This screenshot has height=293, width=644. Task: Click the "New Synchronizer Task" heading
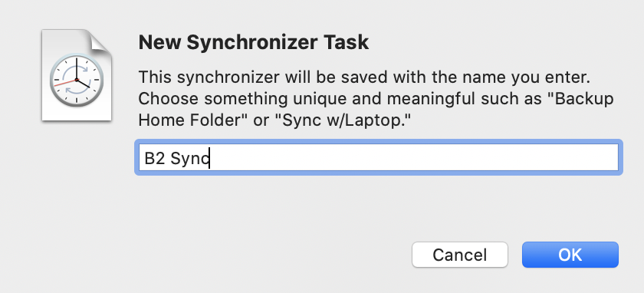254,43
